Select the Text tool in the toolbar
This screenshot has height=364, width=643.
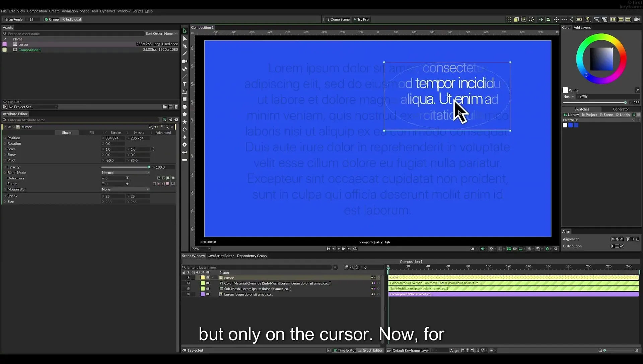click(185, 84)
